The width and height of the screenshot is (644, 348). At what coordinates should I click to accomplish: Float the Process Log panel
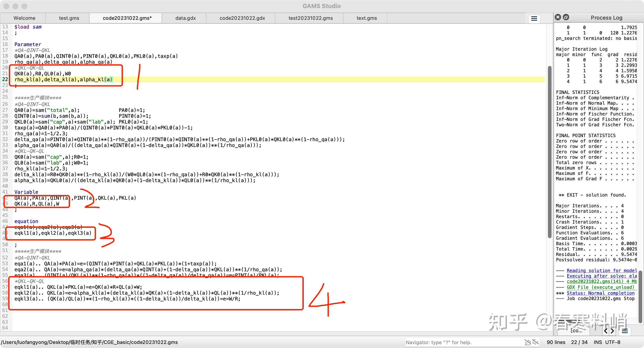coord(566,17)
